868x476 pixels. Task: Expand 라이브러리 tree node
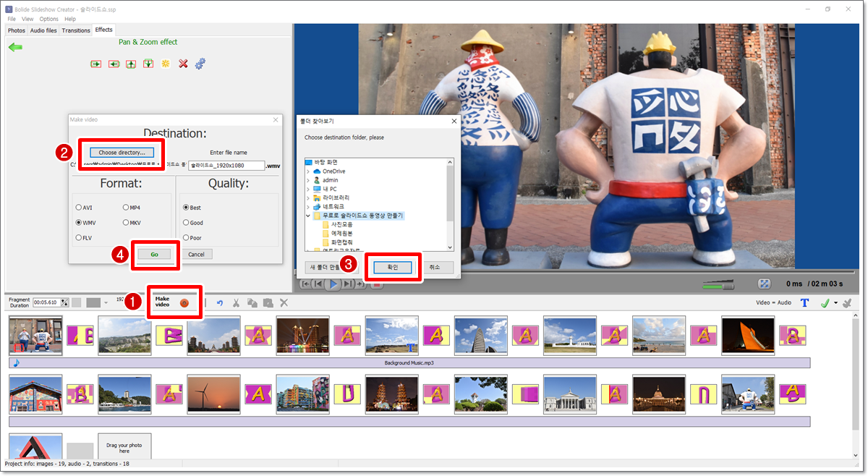[308, 197]
